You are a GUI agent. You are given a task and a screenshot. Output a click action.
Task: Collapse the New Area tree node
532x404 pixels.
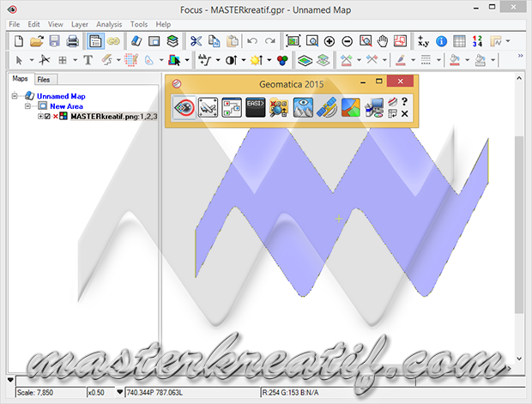point(27,106)
